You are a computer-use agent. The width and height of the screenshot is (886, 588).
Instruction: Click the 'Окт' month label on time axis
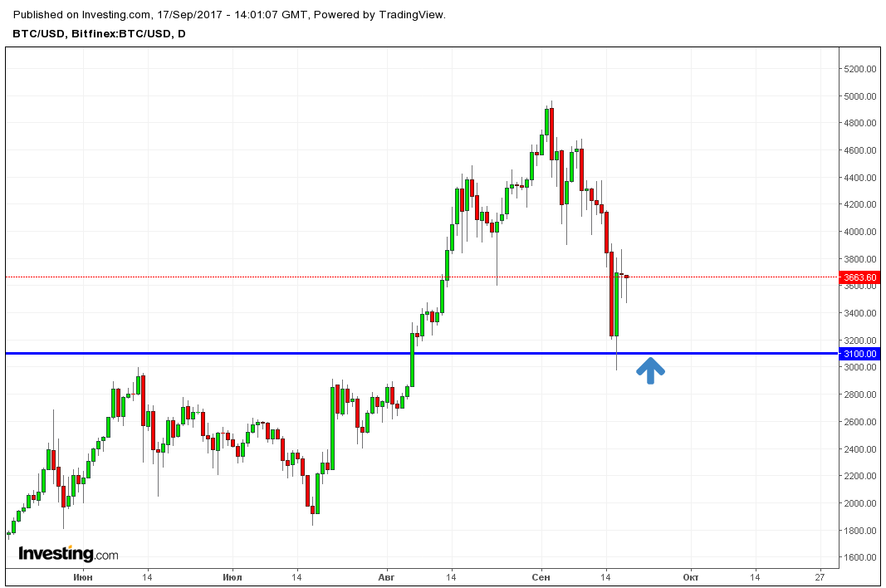[691, 577]
